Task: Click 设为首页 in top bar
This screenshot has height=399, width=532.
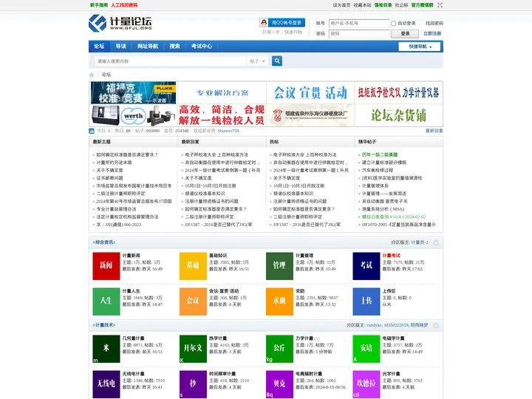Action: (341, 5)
